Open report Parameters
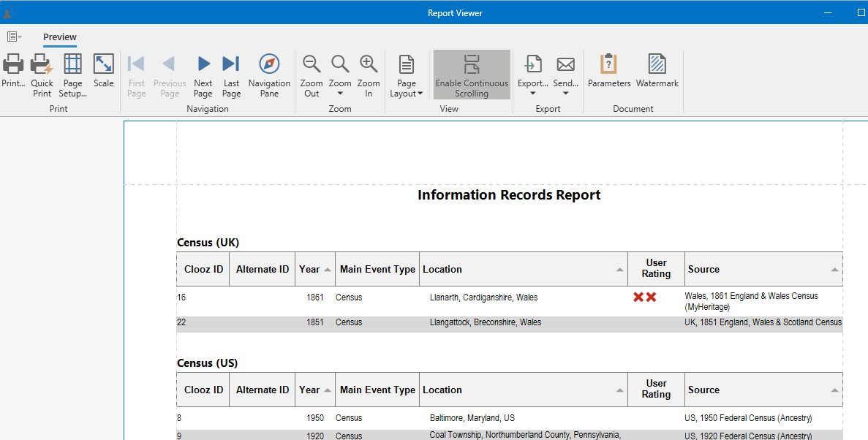This screenshot has width=868, height=440. tap(608, 66)
